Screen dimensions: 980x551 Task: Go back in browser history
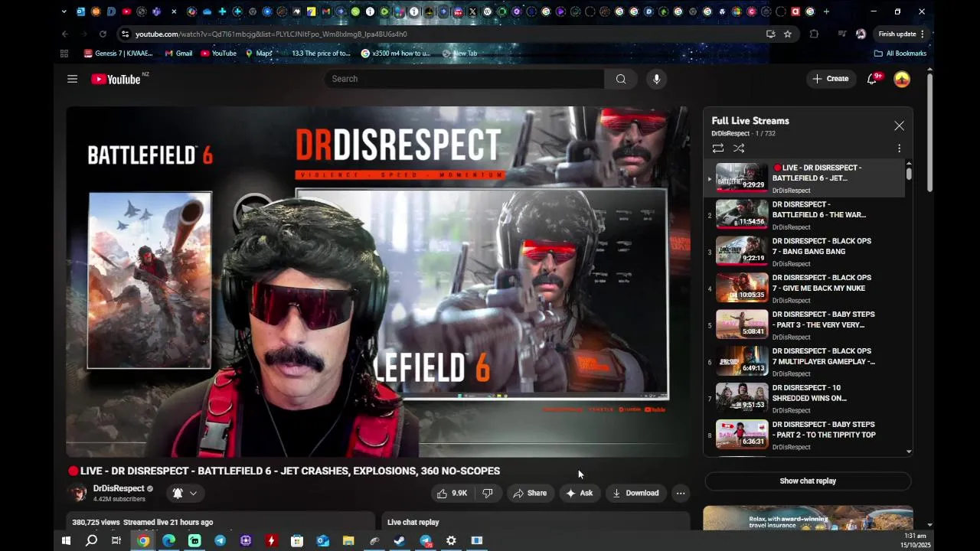point(65,34)
